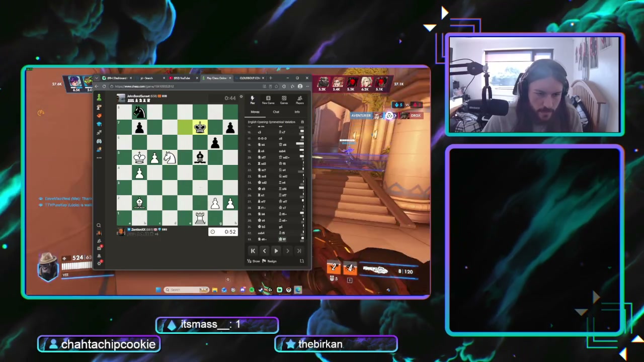Switch to the Chat tab
This screenshot has height=362, width=644.
tap(276, 112)
